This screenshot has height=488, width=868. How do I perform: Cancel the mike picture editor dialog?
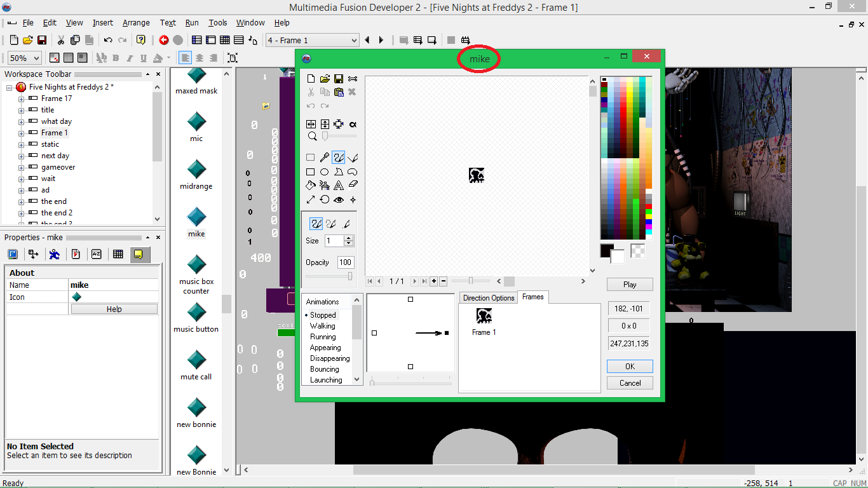[630, 383]
